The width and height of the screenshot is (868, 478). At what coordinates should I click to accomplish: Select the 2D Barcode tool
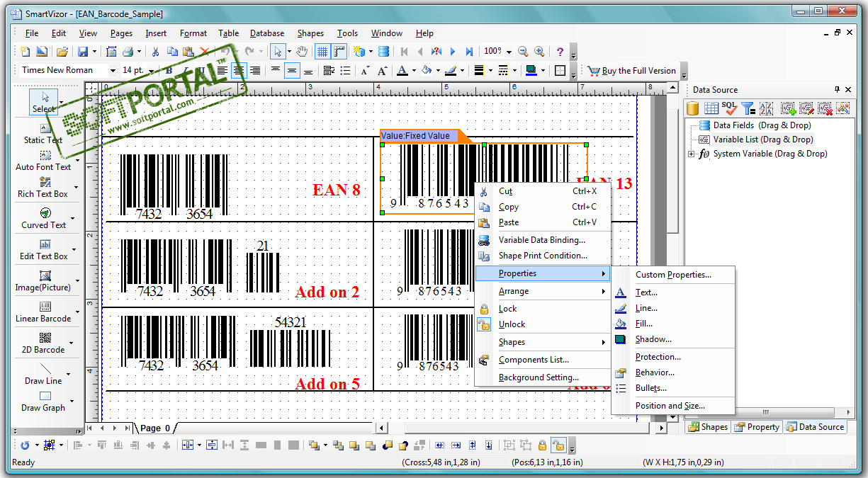click(x=43, y=343)
